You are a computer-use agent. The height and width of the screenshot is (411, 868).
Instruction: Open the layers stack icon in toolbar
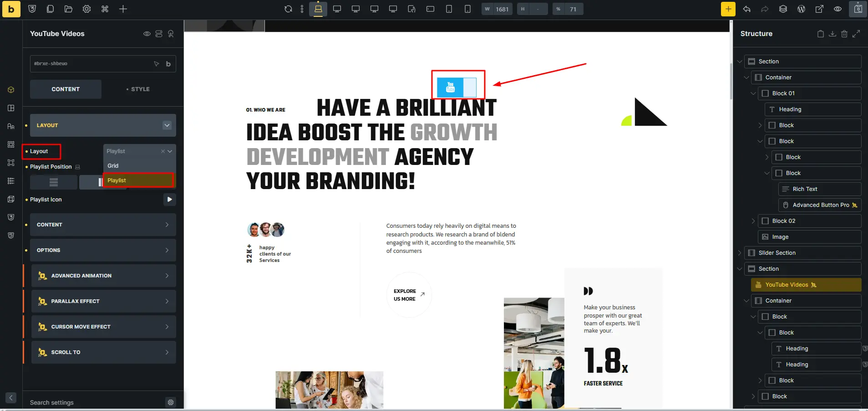[783, 9]
